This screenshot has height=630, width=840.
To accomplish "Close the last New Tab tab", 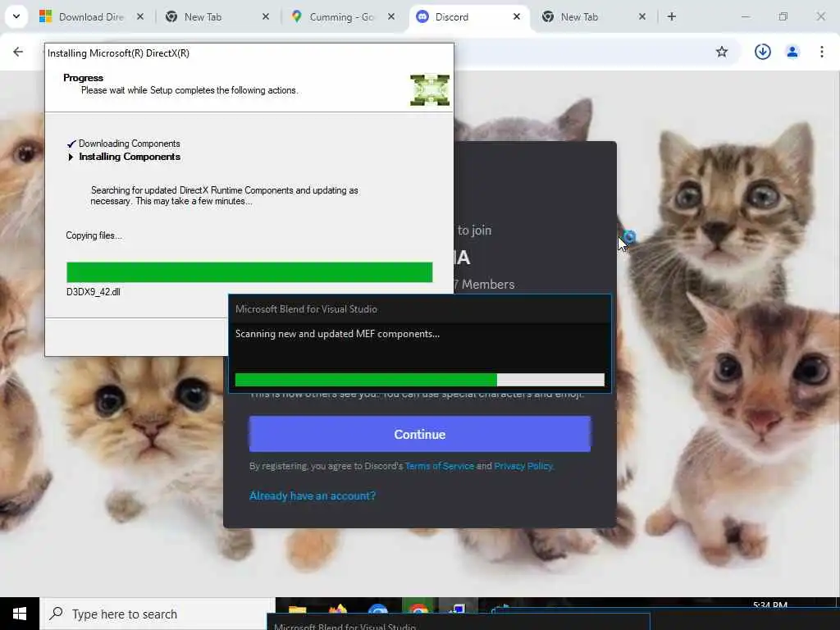I will pyautogui.click(x=641, y=17).
